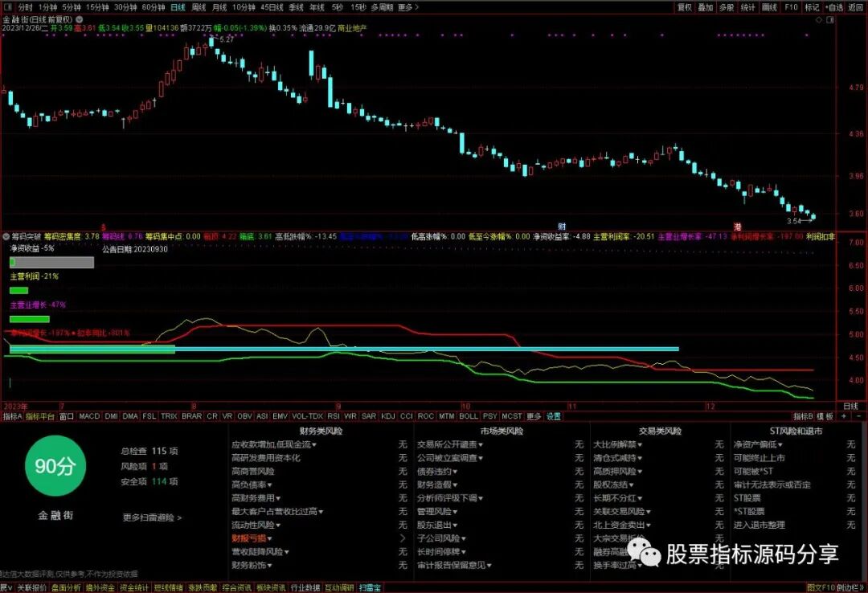
Task: Click the green 90分 score circle
Action: tap(55, 466)
